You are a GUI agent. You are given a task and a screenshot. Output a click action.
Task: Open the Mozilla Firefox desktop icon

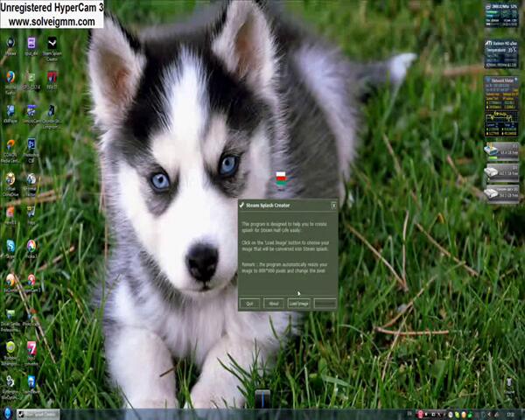click(10, 78)
